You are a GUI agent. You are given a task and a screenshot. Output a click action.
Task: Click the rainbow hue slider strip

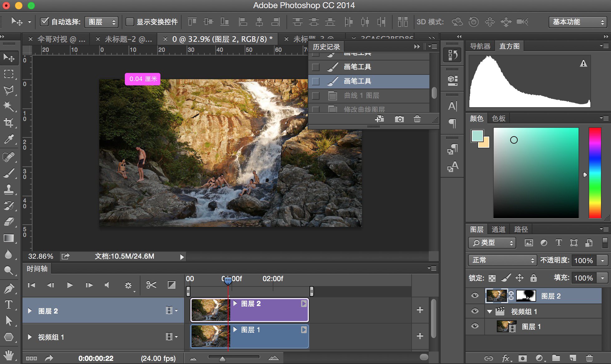coord(595,173)
